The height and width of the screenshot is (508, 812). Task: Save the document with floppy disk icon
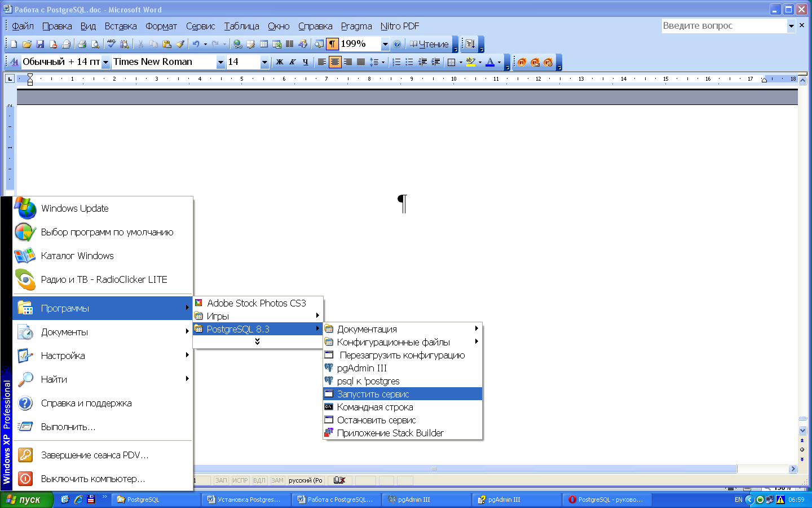[39, 44]
